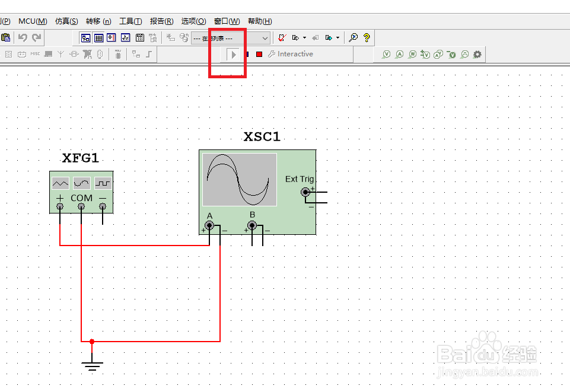Screen dimensions: 570x392
Task: Start the simulation with Run button
Action: 233,55
